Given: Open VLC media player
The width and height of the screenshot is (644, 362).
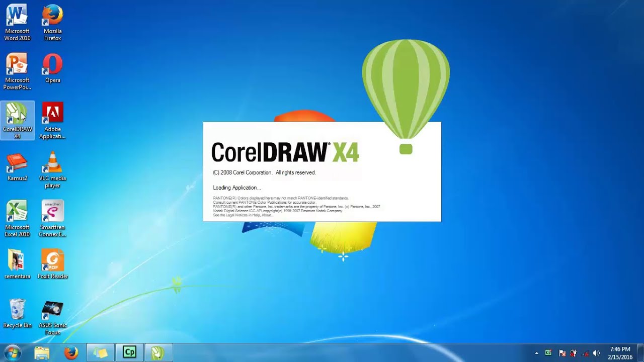Looking at the screenshot, I should 52,163.
